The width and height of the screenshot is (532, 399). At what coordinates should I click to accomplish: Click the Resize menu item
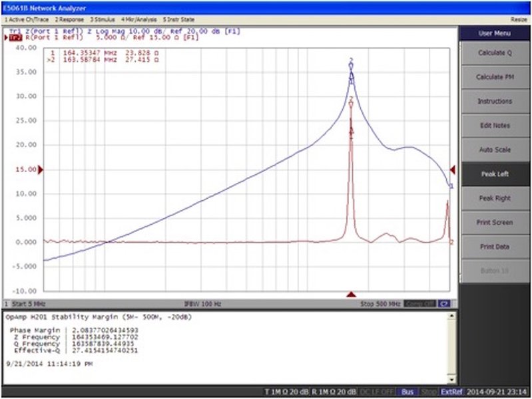pos(519,20)
